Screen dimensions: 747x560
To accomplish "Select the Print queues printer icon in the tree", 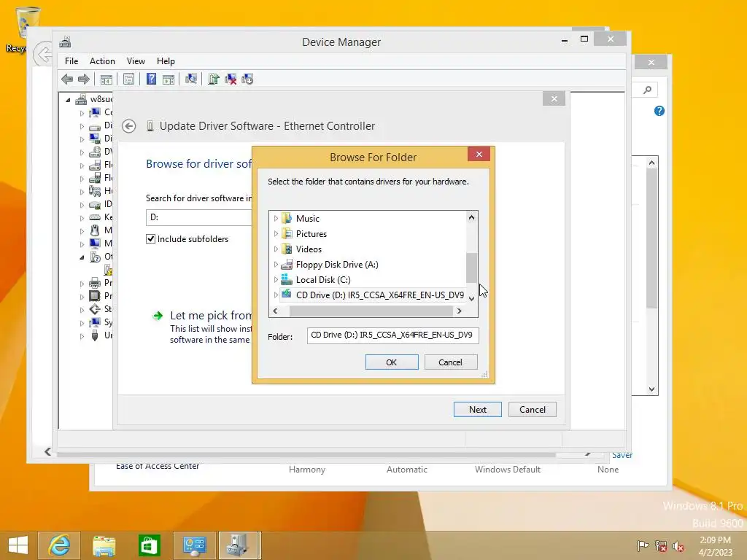I will [95, 283].
